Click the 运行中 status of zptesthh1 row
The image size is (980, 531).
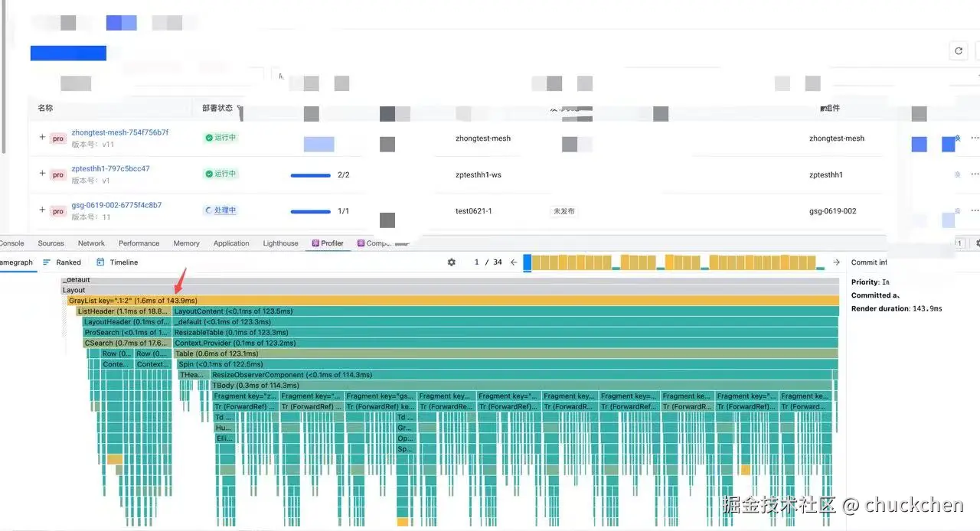click(220, 174)
